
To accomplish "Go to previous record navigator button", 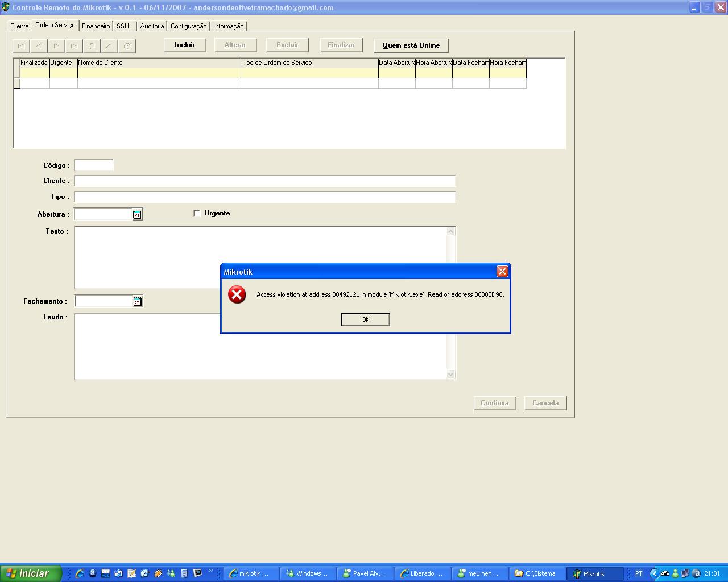I will 39,45.
